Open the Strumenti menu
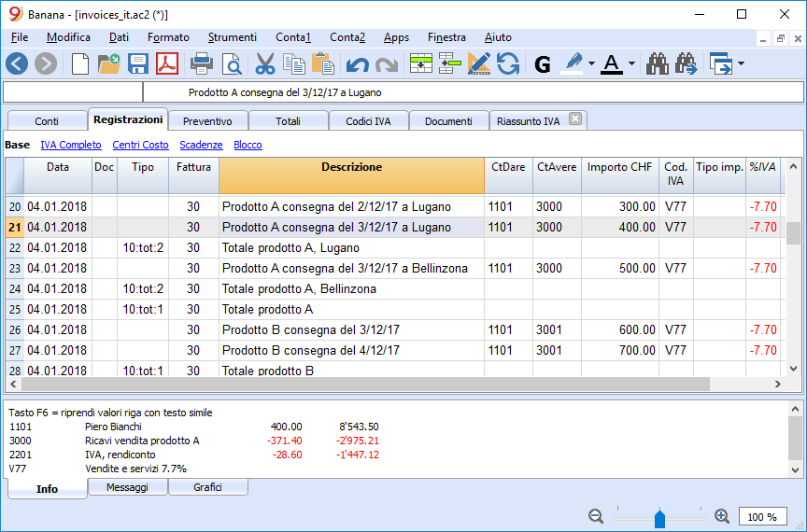Viewport: 807px width, 532px height. pos(233,37)
